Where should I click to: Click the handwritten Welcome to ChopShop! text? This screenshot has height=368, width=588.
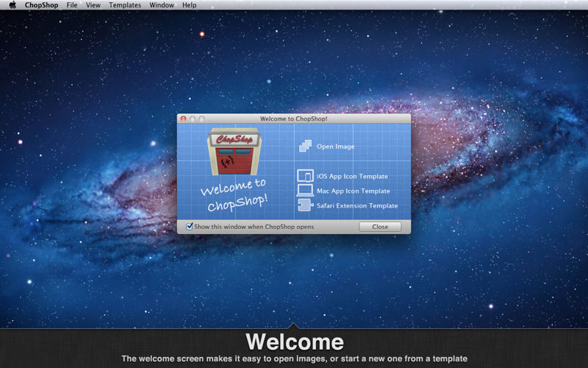(x=234, y=195)
